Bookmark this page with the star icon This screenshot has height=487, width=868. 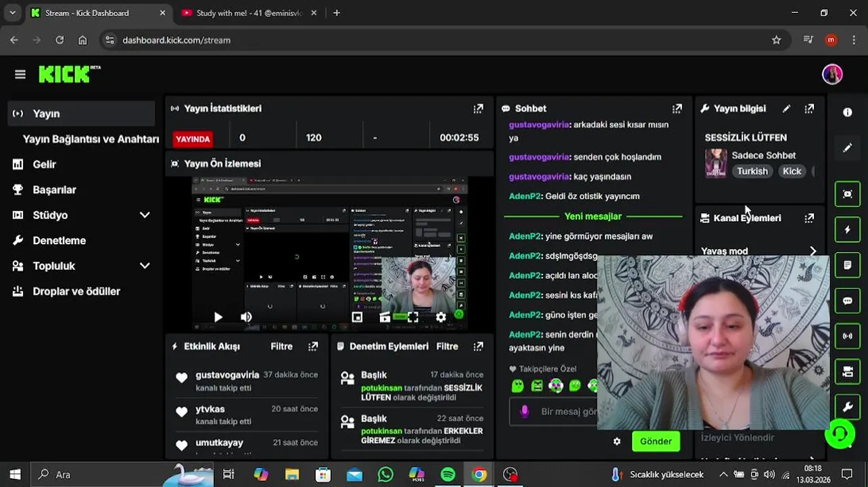777,40
